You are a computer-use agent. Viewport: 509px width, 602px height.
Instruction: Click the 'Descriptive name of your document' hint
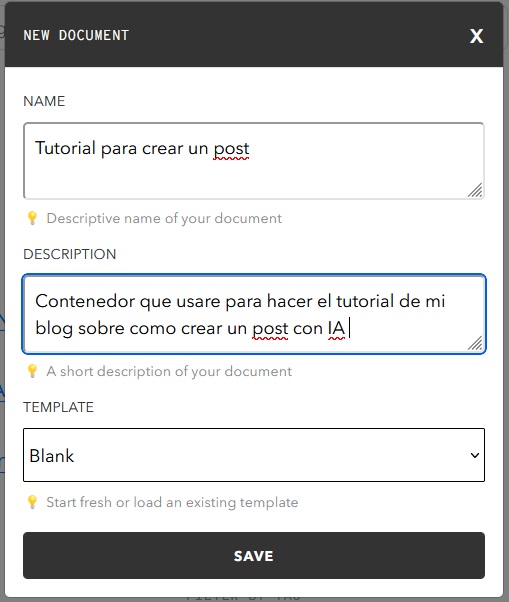click(164, 218)
